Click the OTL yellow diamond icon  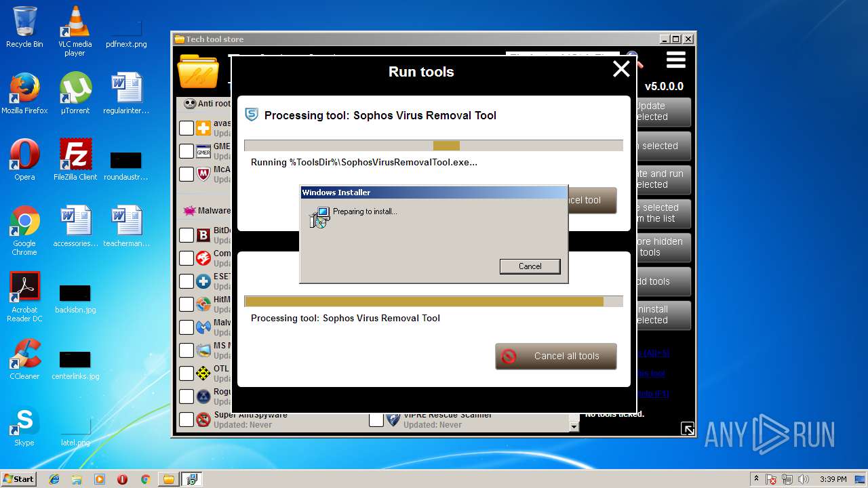(203, 373)
